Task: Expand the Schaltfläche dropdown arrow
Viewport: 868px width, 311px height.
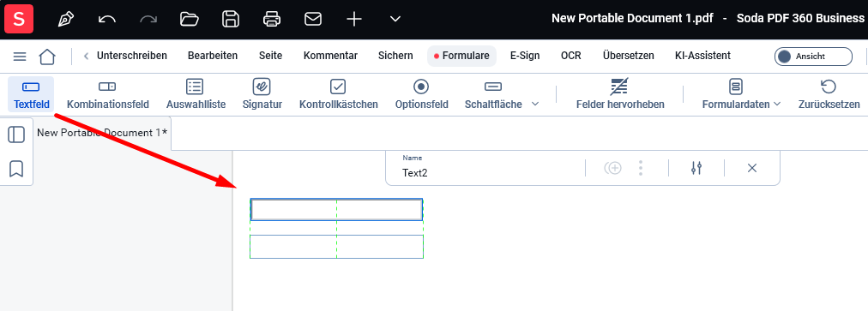Action: [534, 104]
